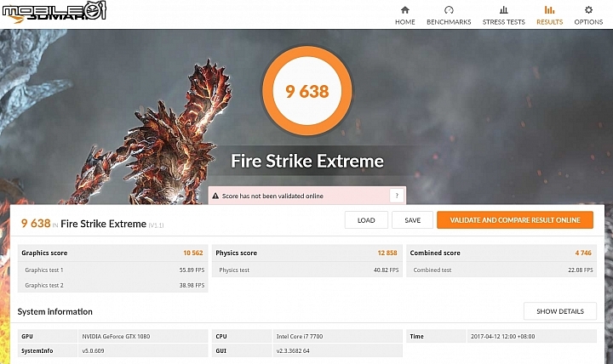
Task: Click the orange 9 638 score circle
Action: click(307, 91)
